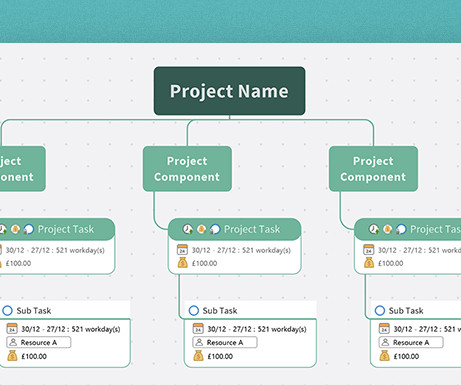
Task: Toggle completion circle on right-hand Sub Task
Action: point(380,311)
